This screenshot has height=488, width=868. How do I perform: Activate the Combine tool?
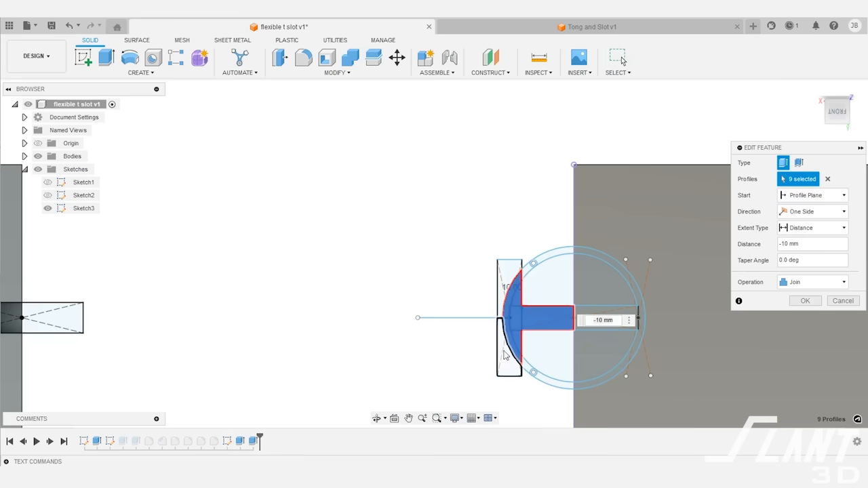[x=349, y=58]
